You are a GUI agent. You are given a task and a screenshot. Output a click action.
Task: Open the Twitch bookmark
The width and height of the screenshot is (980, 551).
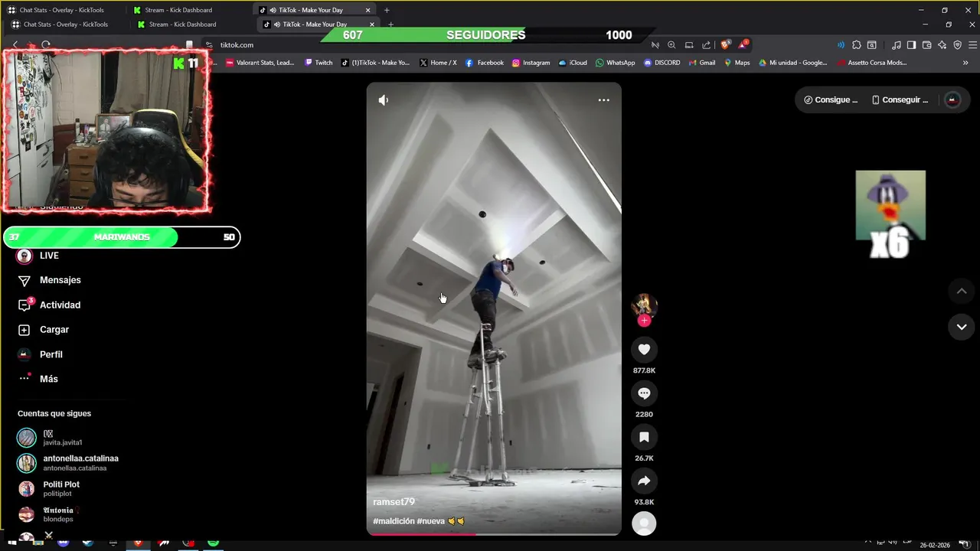(x=318, y=63)
